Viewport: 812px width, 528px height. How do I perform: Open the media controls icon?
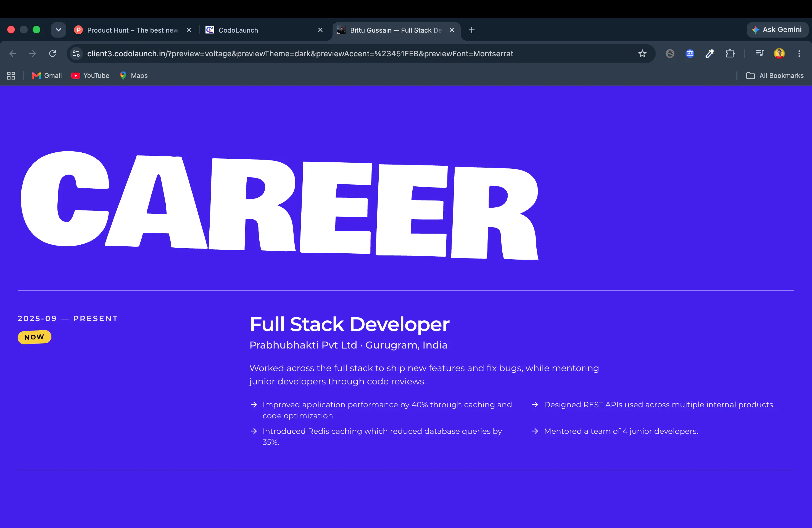point(760,53)
